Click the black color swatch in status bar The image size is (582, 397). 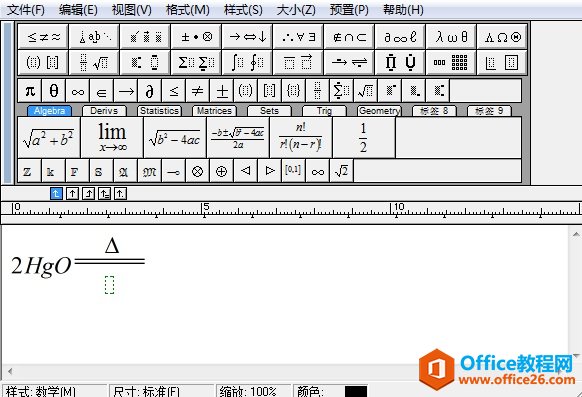(356, 391)
